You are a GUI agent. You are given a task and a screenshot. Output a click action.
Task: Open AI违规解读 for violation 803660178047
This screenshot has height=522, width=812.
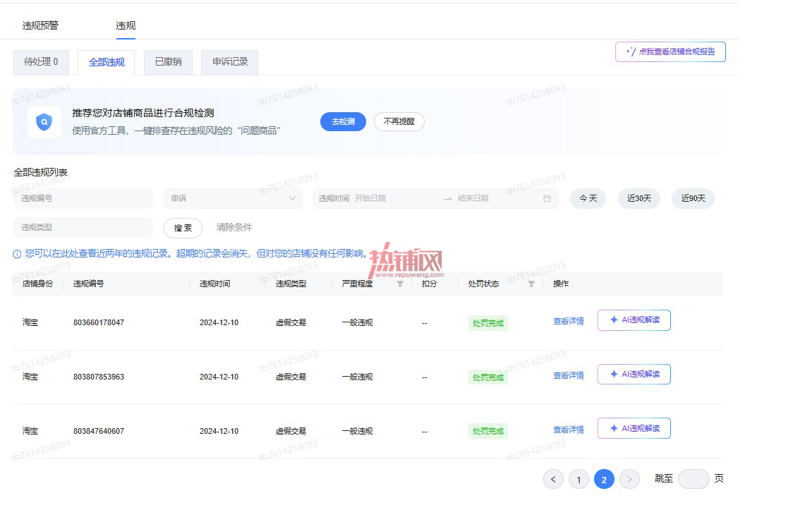(634, 320)
